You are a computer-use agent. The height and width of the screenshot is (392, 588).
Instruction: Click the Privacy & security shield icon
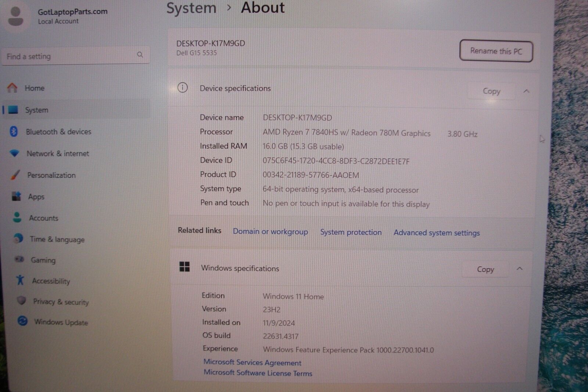(21, 300)
